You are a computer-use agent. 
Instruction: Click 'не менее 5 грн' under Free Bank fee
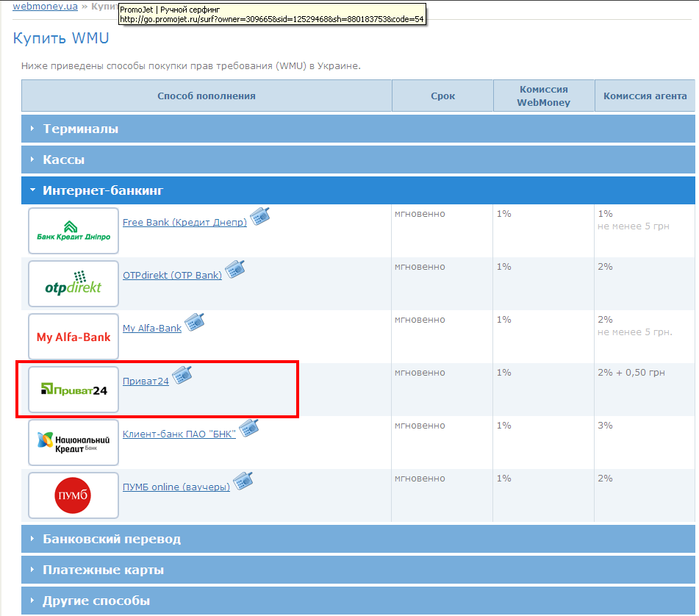(x=634, y=226)
